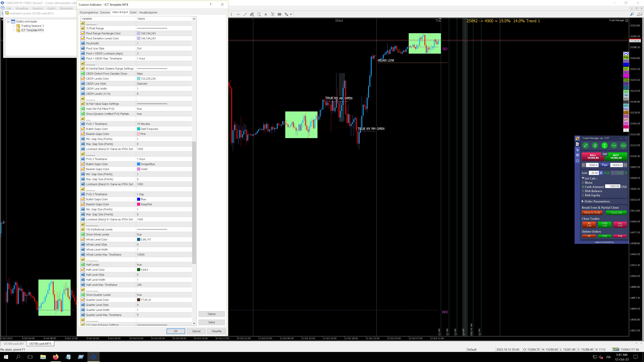Collapse the Lot Calc section
644x362 pixels.
(x=583, y=178)
